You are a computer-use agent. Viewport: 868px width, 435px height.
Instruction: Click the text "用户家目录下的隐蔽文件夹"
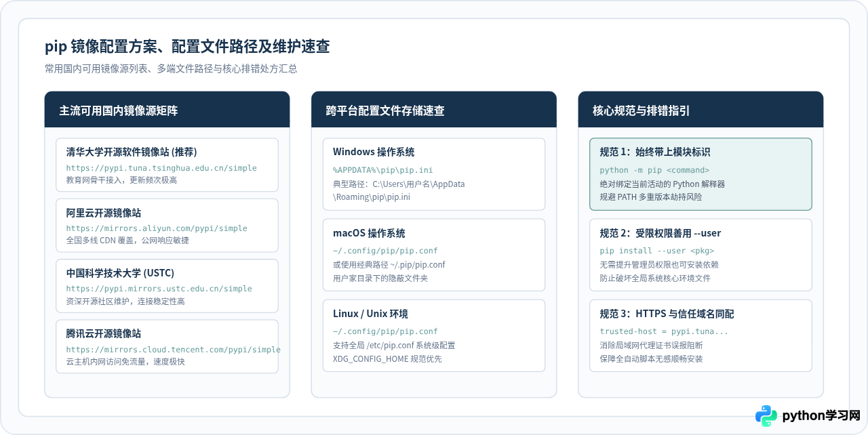click(380, 278)
